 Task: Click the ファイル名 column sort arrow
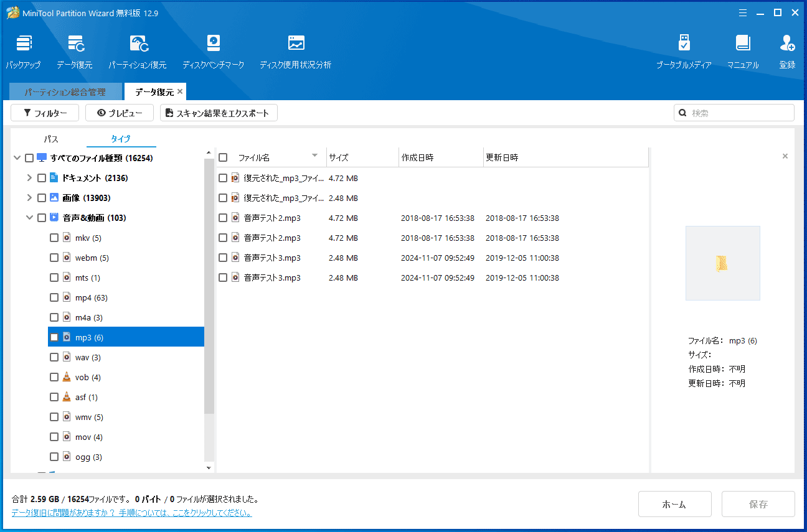pyautogui.click(x=315, y=156)
